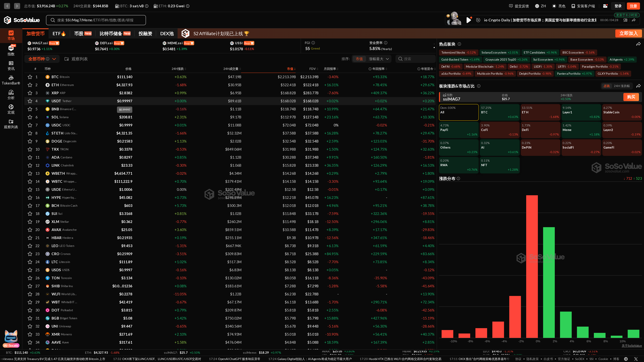Share the 热点板块 panel
The width and height of the screenshot is (644, 362).
click(x=638, y=44)
